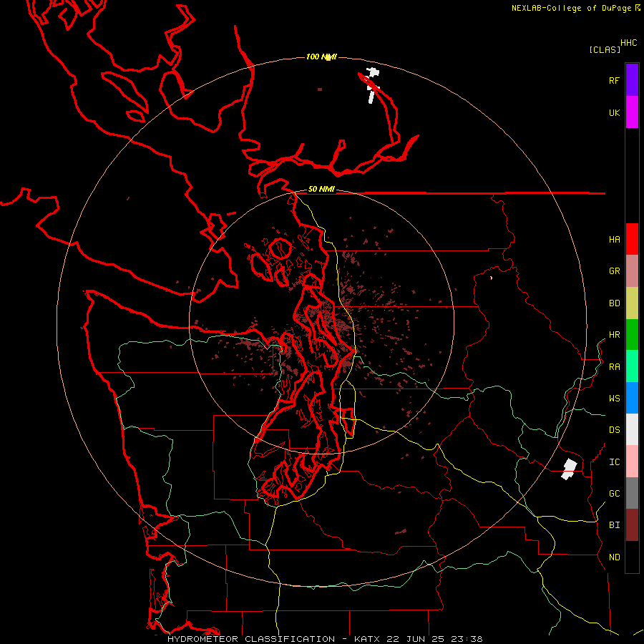Click the UK magenta legend swatch
The image size is (644, 644).
(x=632, y=112)
